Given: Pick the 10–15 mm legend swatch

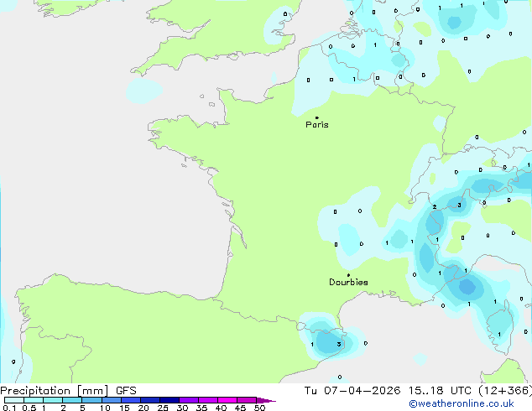Looking at the screenshot, I should [111, 400].
